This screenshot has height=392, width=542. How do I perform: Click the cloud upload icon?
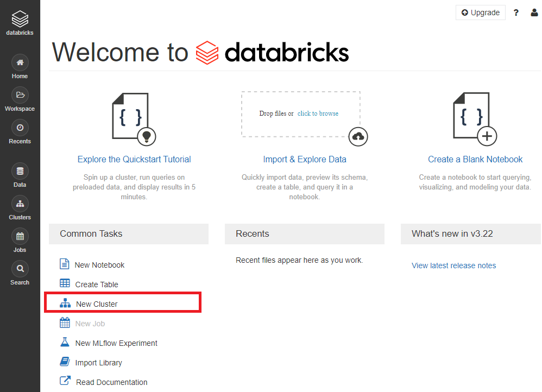358,137
